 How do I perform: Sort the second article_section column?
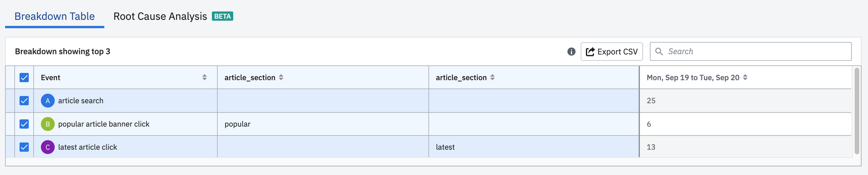pos(493,77)
